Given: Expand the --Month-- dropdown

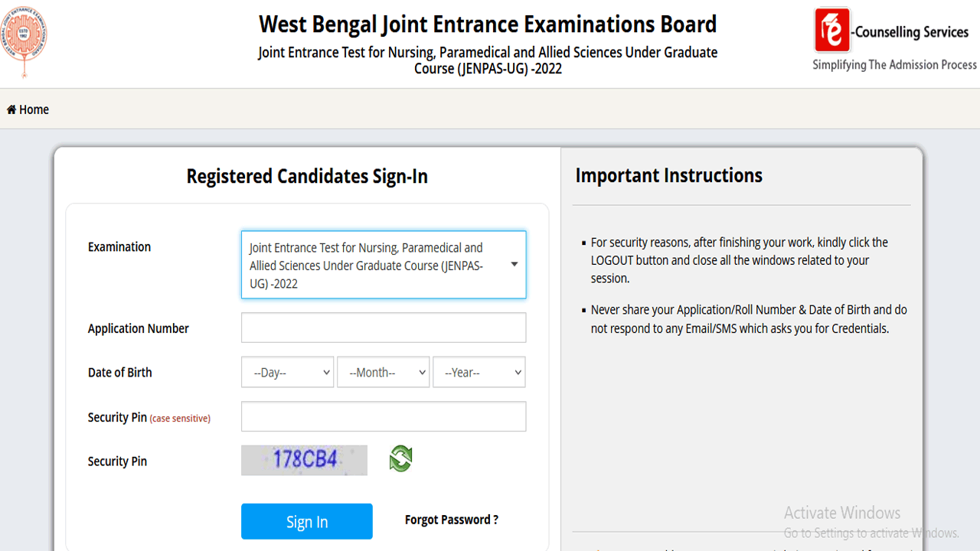Looking at the screenshot, I should click(383, 372).
